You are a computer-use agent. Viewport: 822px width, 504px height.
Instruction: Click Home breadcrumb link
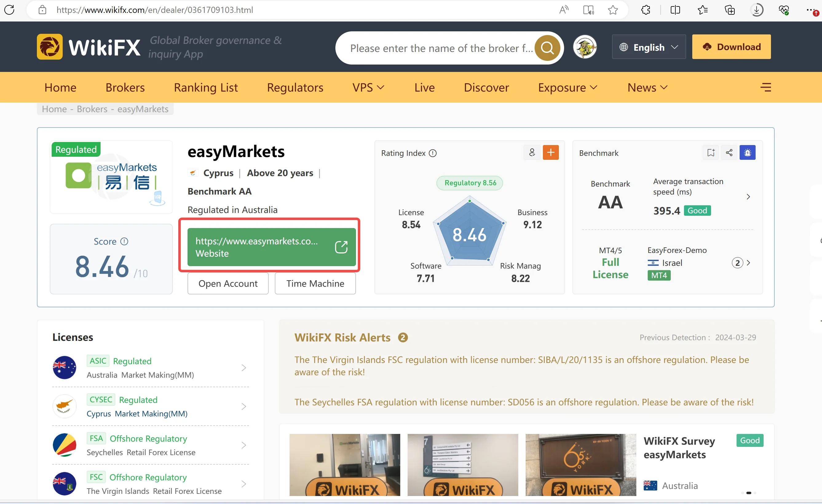(x=54, y=109)
